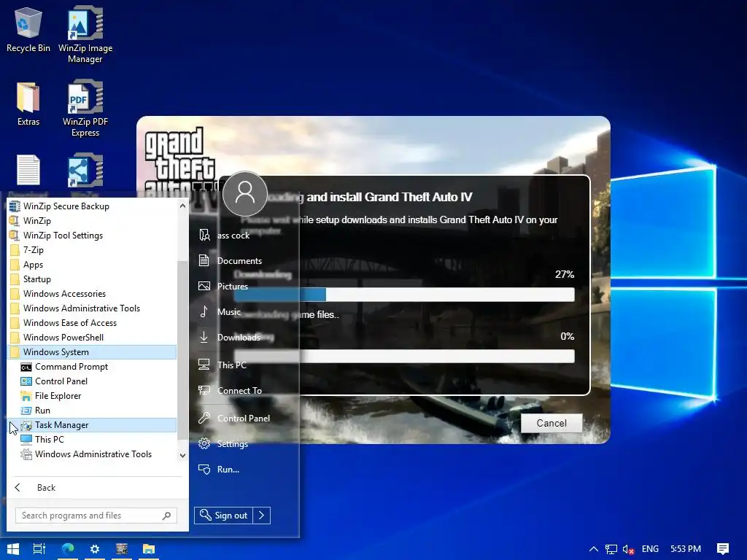Open the Recycle Bin desktop icon
The height and width of the screenshot is (560, 747).
pyautogui.click(x=28, y=29)
